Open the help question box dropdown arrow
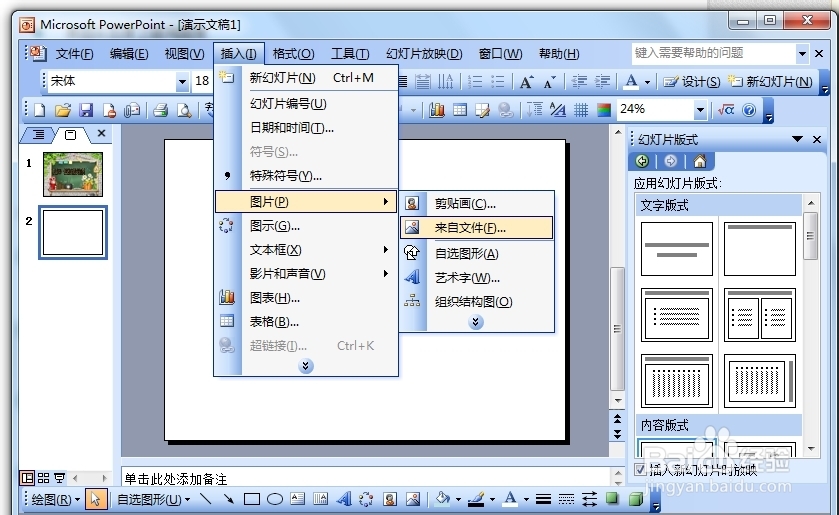 coord(802,53)
